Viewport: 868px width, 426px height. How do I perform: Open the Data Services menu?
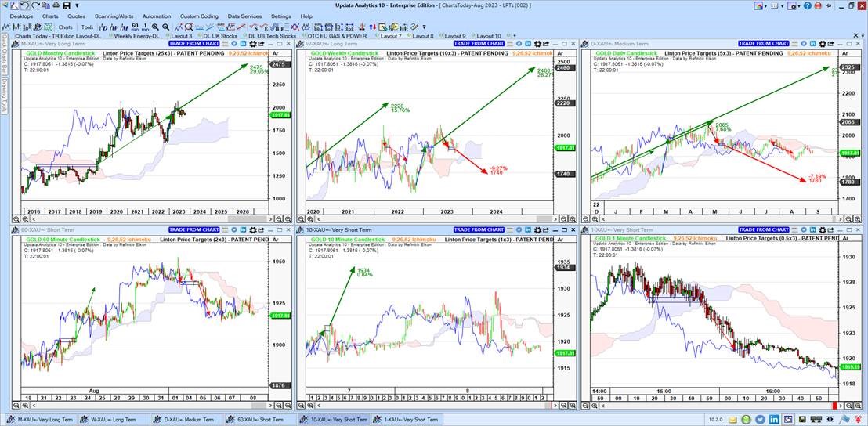click(x=244, y=16)
